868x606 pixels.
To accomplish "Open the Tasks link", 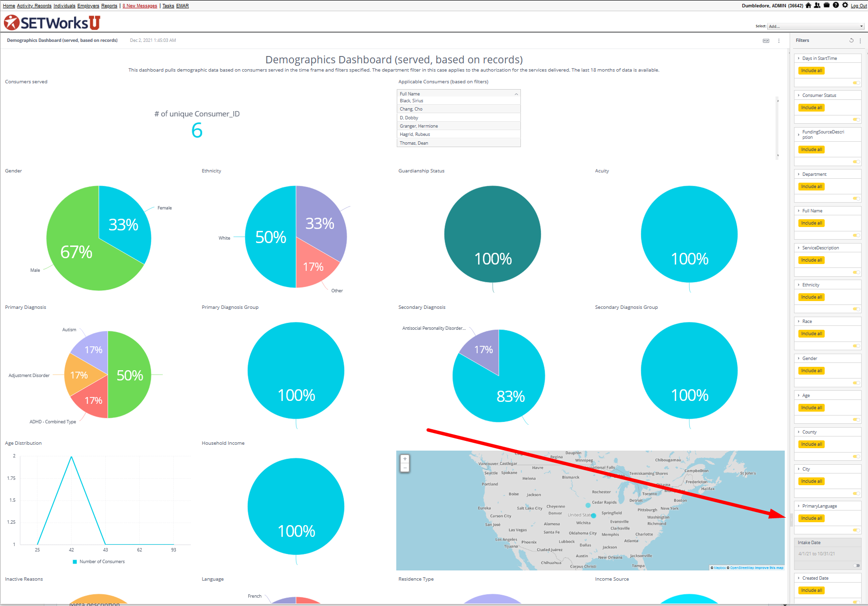I will 168,6.
